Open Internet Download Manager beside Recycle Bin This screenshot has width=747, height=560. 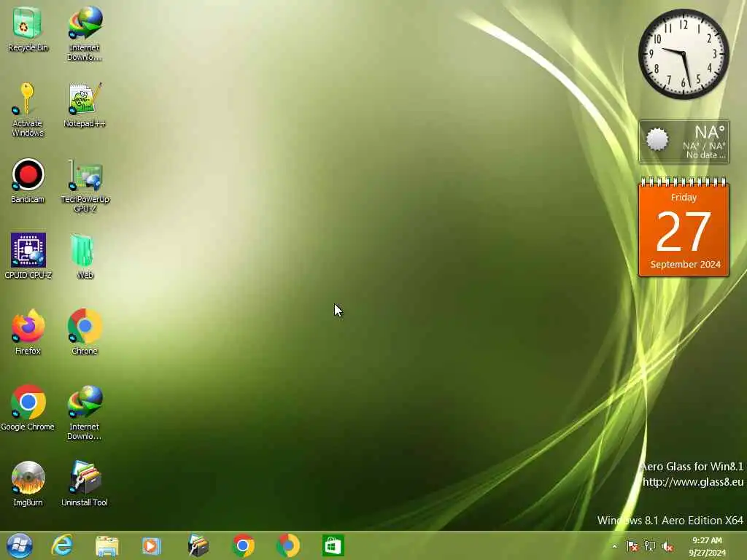click(85, 34)
